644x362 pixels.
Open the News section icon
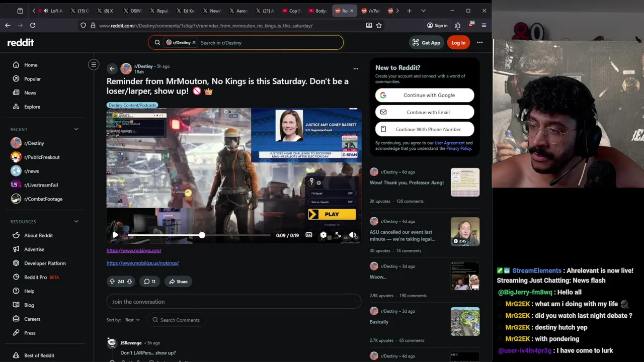[16, 93]
